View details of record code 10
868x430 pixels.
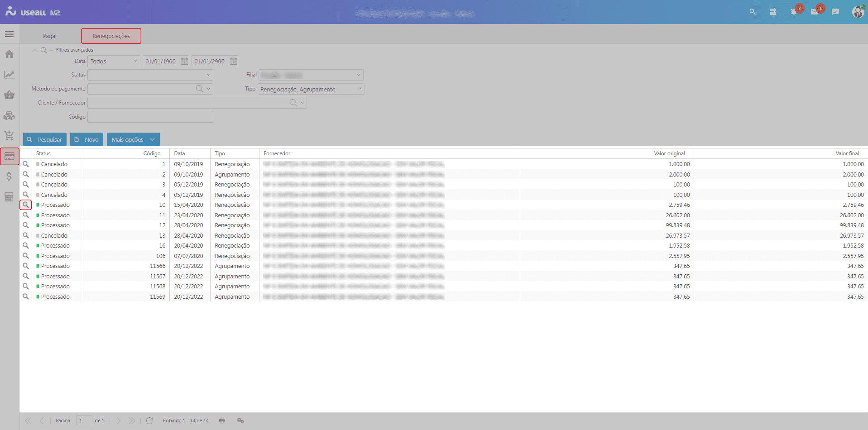pos(26,205)
